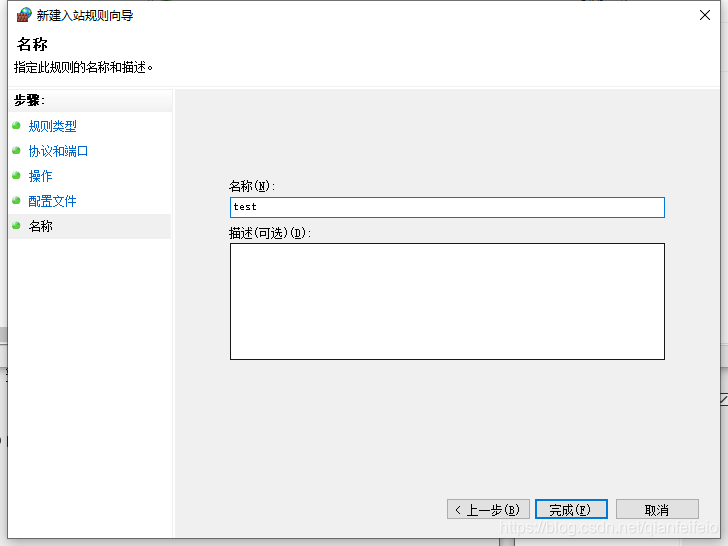The width and height of the screenshot is (728, 546).
Task: Jump to the 操作 step
Action: pos(40,176)
